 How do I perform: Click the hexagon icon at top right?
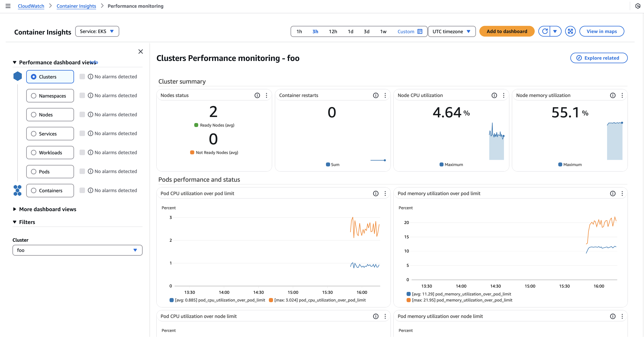[638, 6]
